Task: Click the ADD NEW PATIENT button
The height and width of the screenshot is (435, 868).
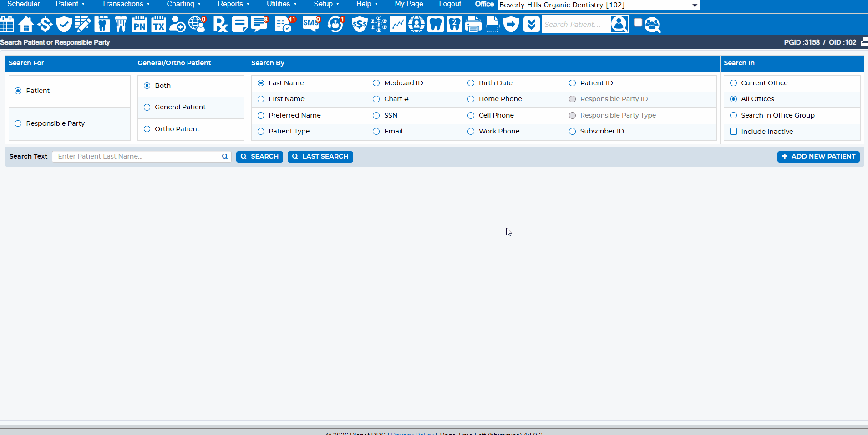Action: [818, 157]
